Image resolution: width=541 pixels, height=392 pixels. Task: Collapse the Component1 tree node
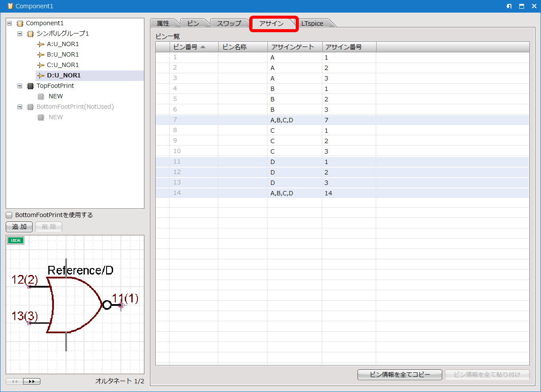10,23
